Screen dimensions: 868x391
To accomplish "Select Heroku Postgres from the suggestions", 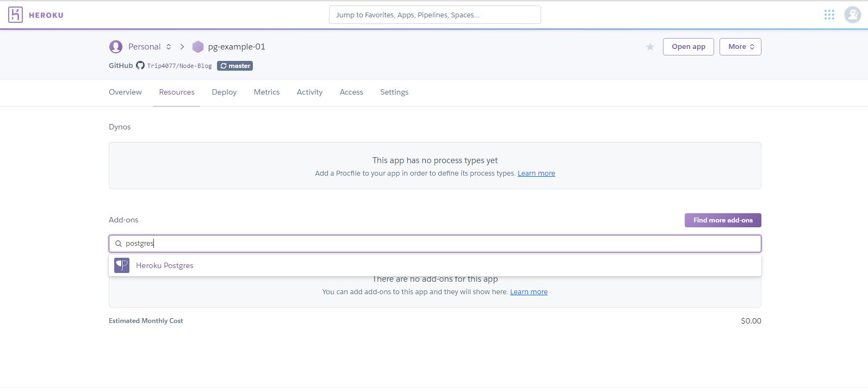I will (x=435, y=265).
